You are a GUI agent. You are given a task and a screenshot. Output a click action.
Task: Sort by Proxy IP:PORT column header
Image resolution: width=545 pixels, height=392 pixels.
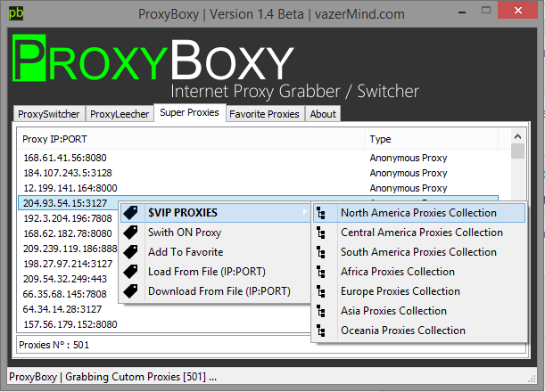(x=191, y=139)
